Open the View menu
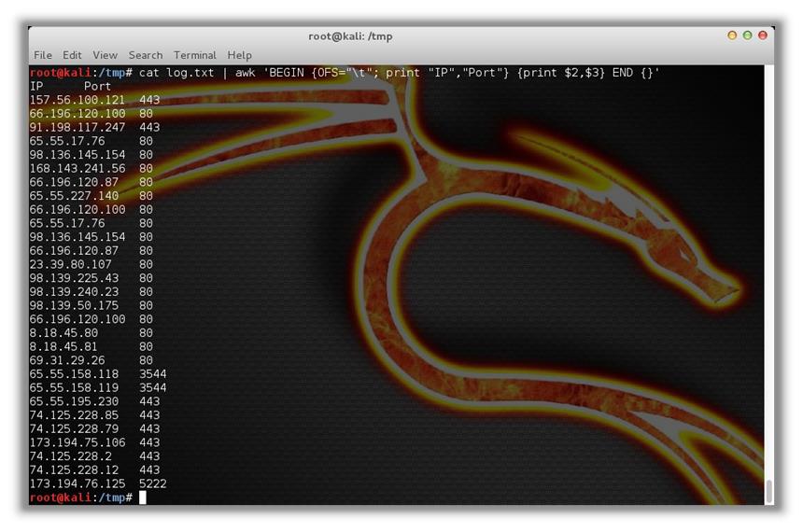The image size is (803, 532). coord(105,55)
